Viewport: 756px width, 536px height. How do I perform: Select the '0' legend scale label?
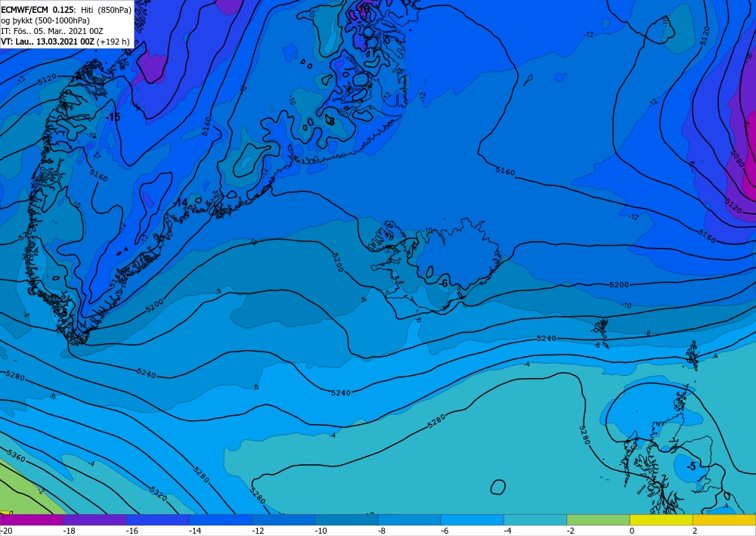[x=632, y=531]
